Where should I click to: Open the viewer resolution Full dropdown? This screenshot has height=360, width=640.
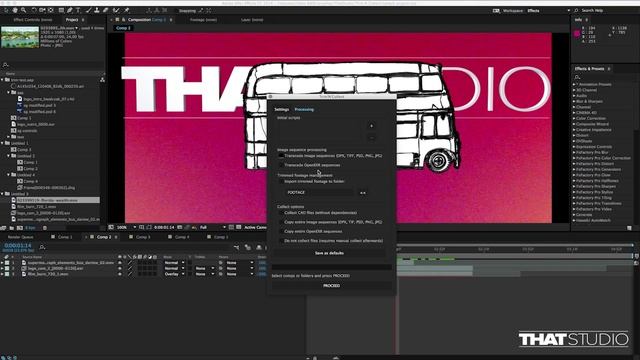[212, 227]
